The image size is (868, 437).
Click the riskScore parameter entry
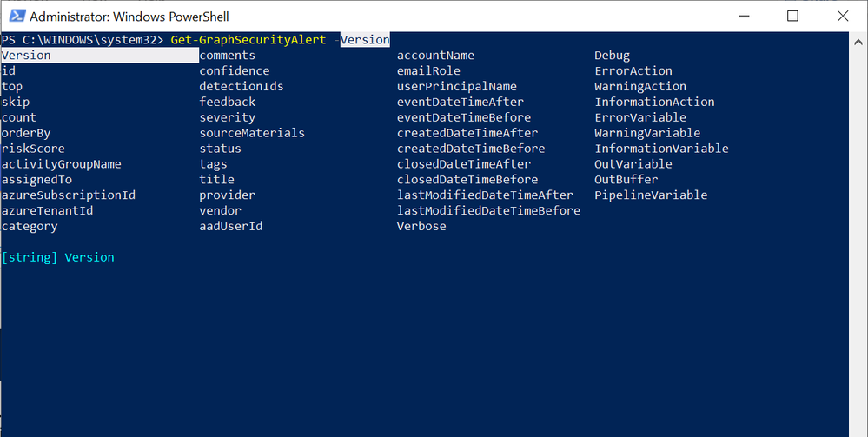click(33, 149)
